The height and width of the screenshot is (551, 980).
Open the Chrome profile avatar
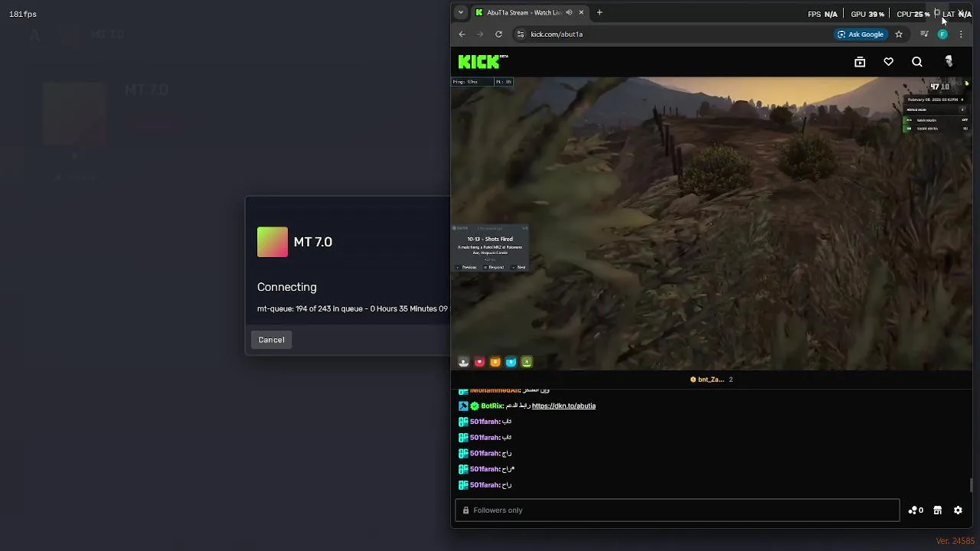pos(942,34)
